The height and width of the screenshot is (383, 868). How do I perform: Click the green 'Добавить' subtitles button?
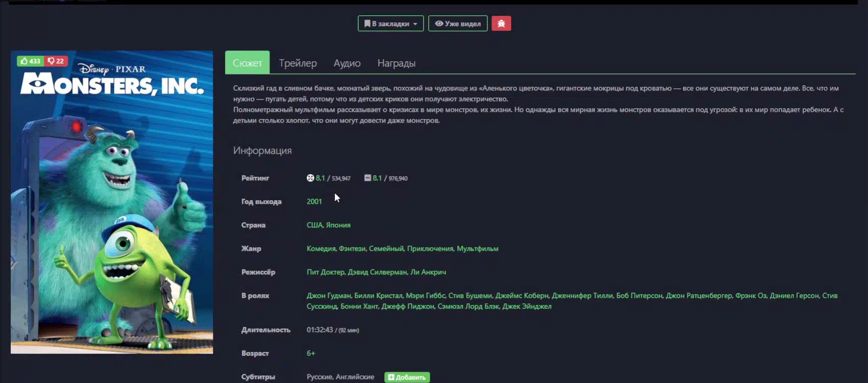pos(407,377)
